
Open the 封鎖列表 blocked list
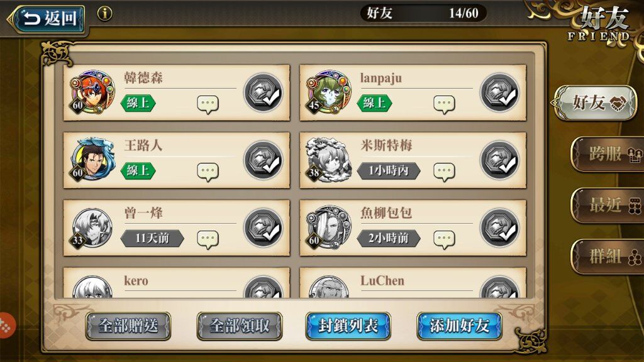(348, 326)
